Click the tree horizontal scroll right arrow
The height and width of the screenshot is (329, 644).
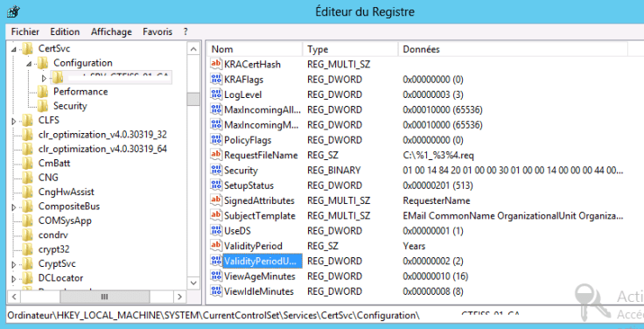point(180,297)
